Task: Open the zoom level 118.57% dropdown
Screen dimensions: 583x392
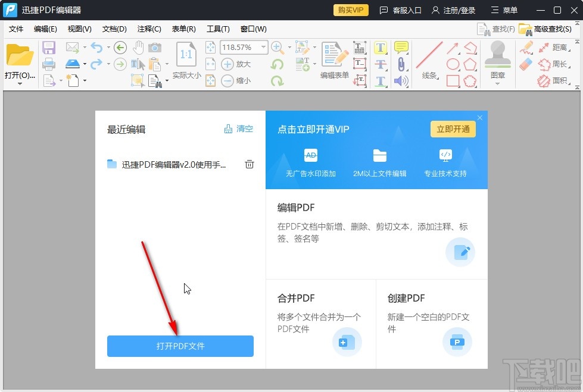Action: (x=263, y=47)
